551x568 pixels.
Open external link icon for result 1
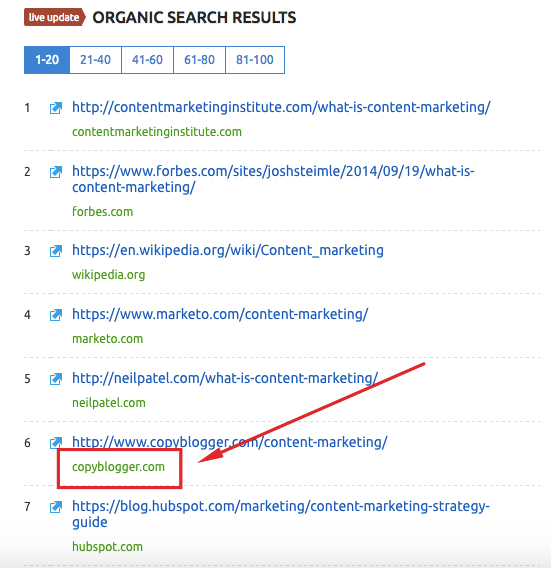click(x=56, y=108)
